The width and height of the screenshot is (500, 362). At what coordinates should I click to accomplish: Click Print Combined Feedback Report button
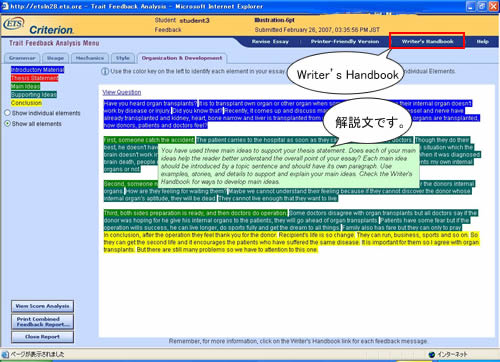click(42, 322)
